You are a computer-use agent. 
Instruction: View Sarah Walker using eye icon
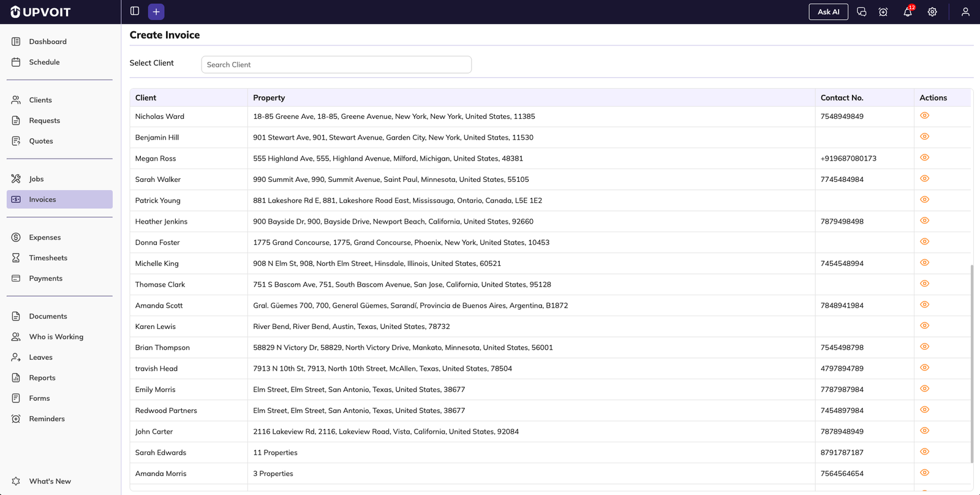pyautogui.click(x=925, y=179)
